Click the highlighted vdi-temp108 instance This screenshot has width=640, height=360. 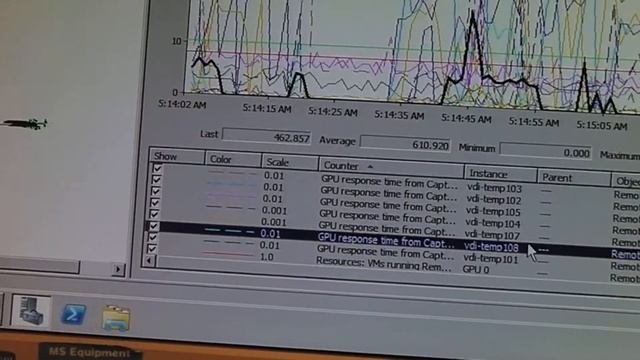491,247
